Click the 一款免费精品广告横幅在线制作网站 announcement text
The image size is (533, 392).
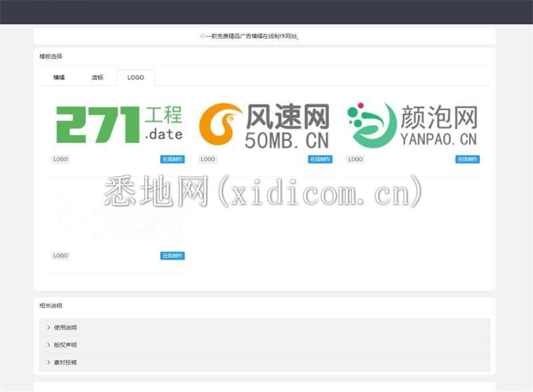coord(252,36)
